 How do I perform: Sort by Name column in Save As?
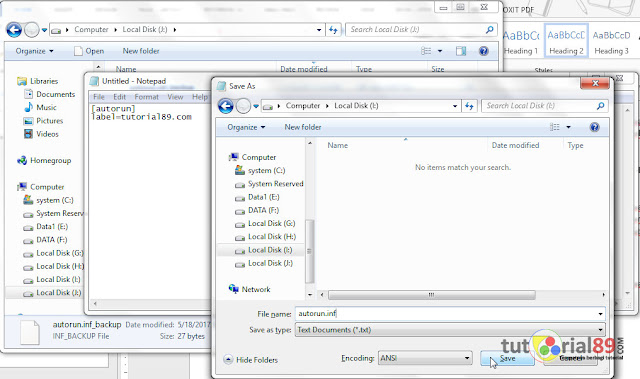click(x=338, y=145)
